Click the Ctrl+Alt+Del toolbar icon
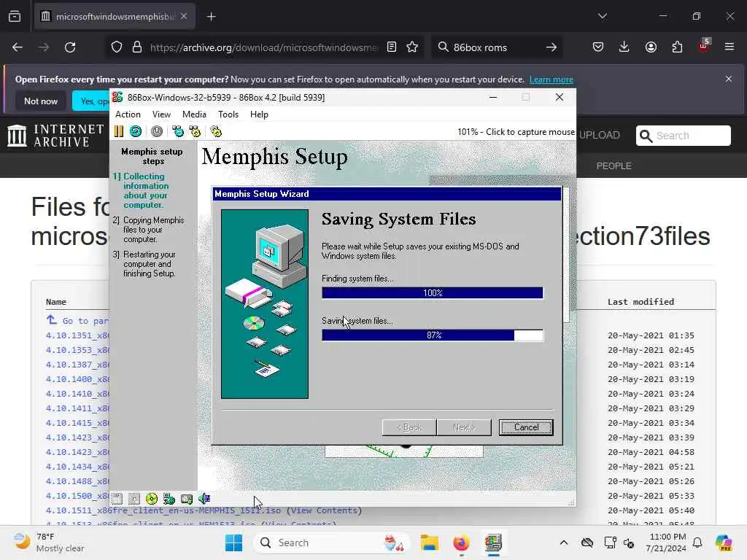 (x=178, y=131)
